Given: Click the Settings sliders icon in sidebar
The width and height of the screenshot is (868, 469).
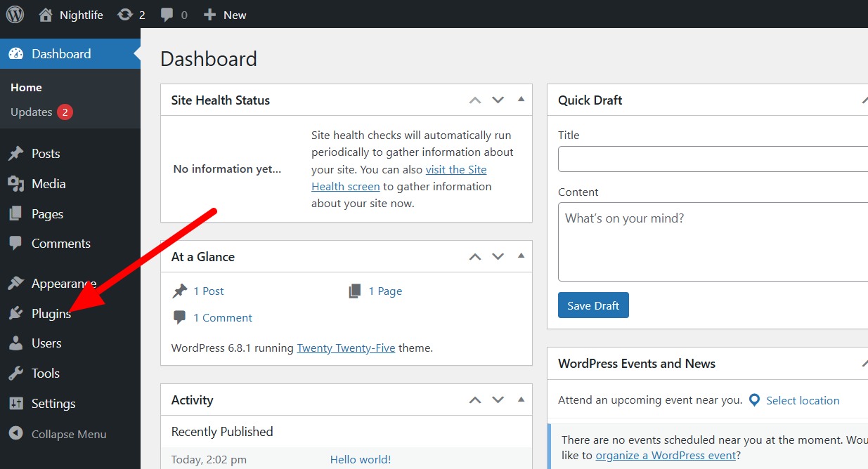Looking at the screenshot, I should click(15, 404).
